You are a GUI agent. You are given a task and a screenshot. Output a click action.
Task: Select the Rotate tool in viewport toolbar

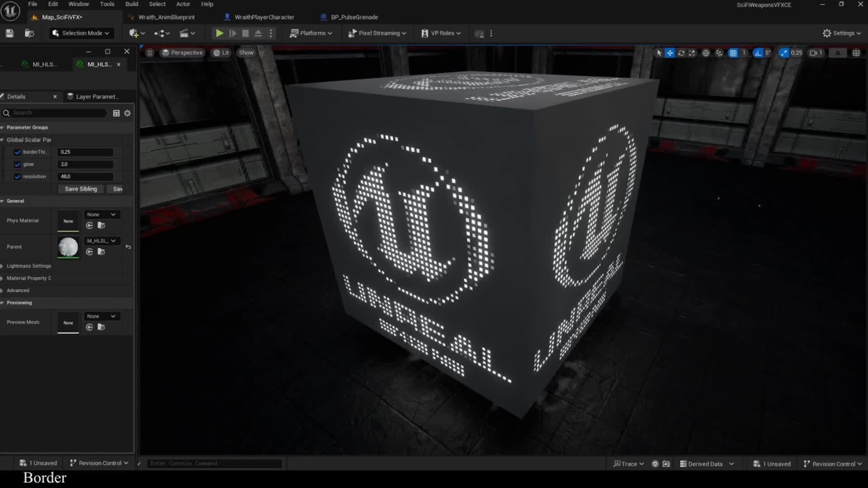pos(681,53)
